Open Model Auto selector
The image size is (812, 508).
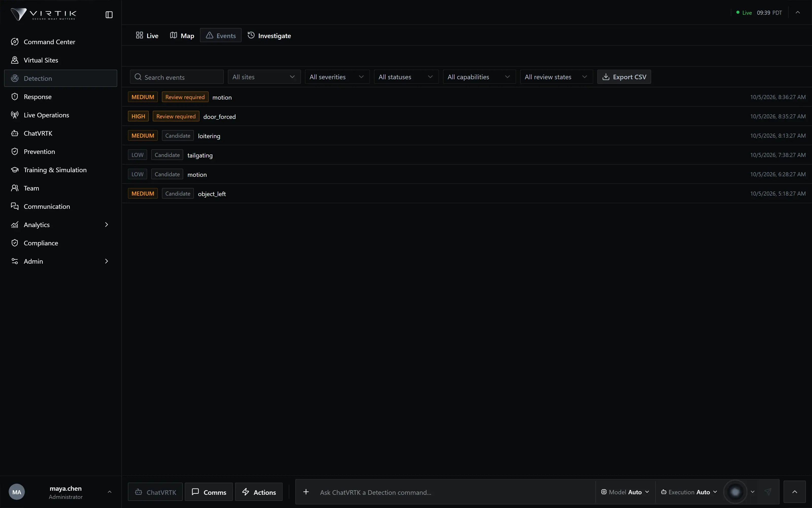click(625, 492)
